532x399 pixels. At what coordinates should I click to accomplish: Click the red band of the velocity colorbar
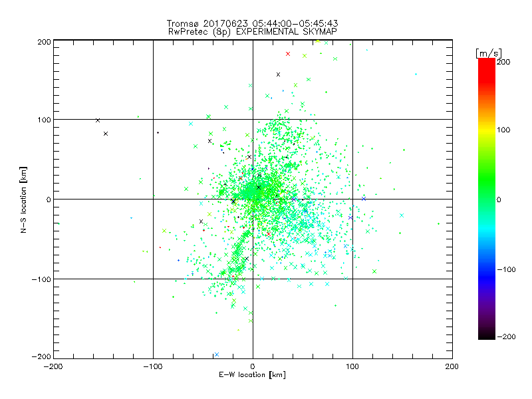coord(487,70)
